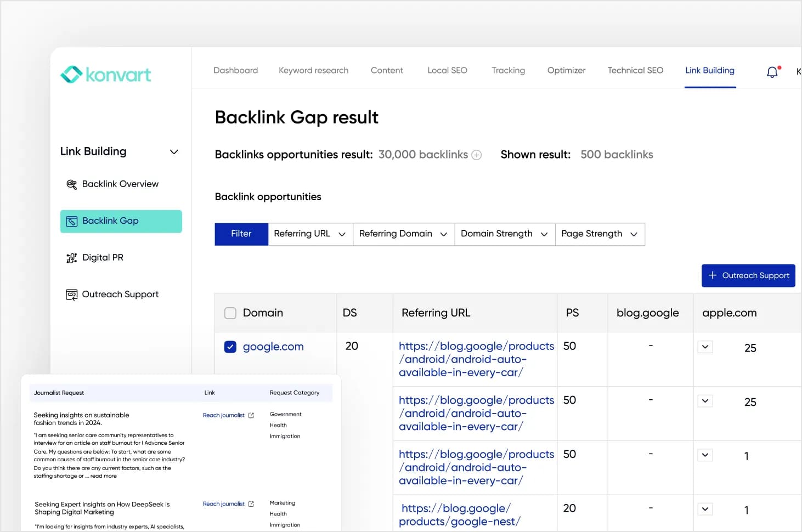Toggle the Domain select-all checkbox
The width and height of the screenshot is (802, 532).
click(x=230, y=313)
